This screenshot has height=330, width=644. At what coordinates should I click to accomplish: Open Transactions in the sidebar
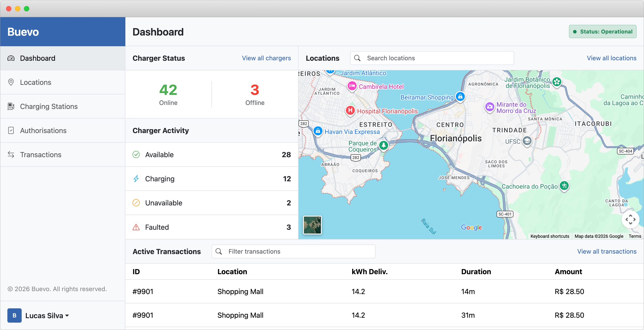click(x=63, y=155)
